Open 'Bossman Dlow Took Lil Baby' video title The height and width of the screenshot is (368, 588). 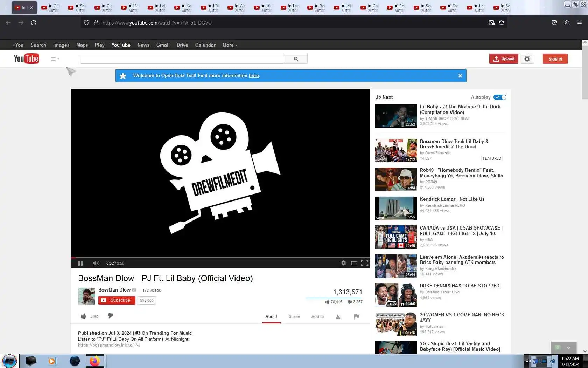click(454, 144)
